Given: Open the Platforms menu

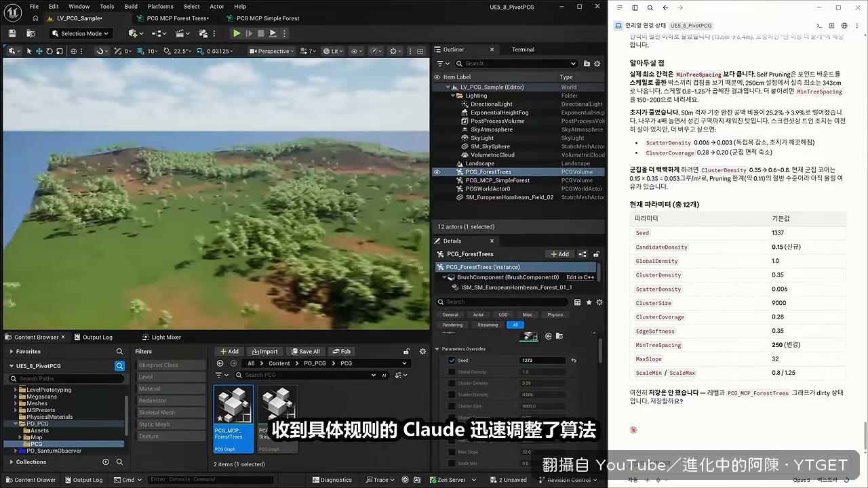Looking at the screenshot, I should point(161,6).
